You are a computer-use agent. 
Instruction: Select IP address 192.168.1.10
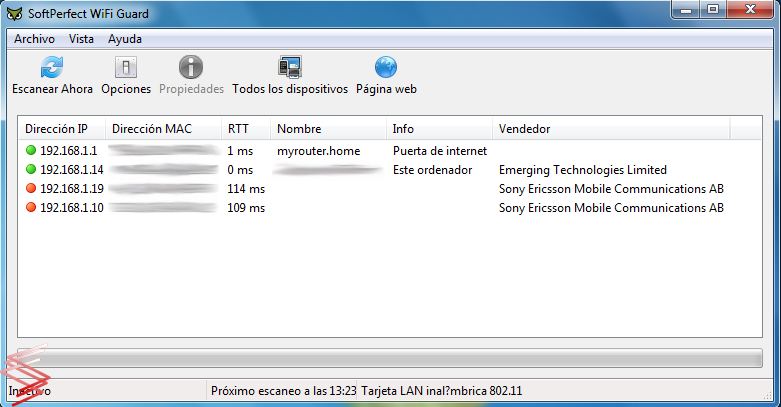72,208
